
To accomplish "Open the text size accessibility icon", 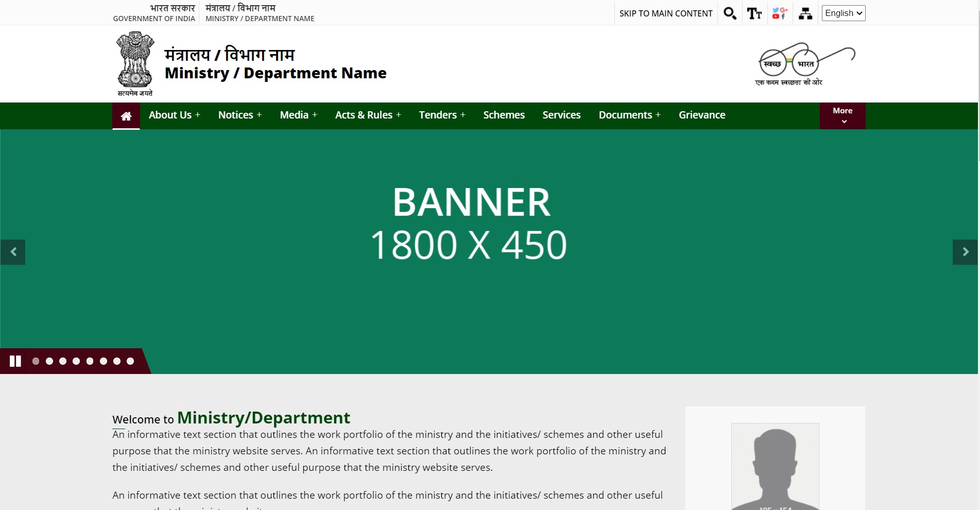I will point(754,13).
